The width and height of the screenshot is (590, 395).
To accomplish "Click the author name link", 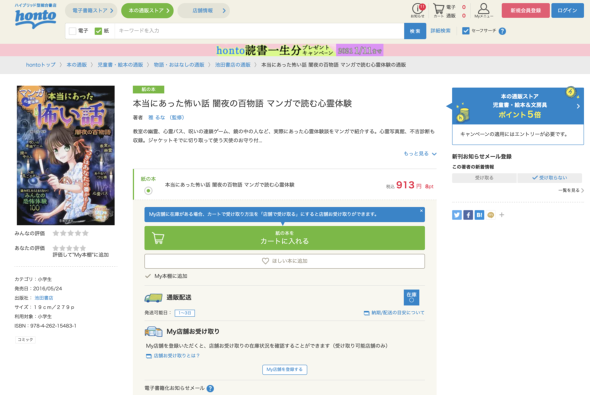I will (x=166, y=117).
